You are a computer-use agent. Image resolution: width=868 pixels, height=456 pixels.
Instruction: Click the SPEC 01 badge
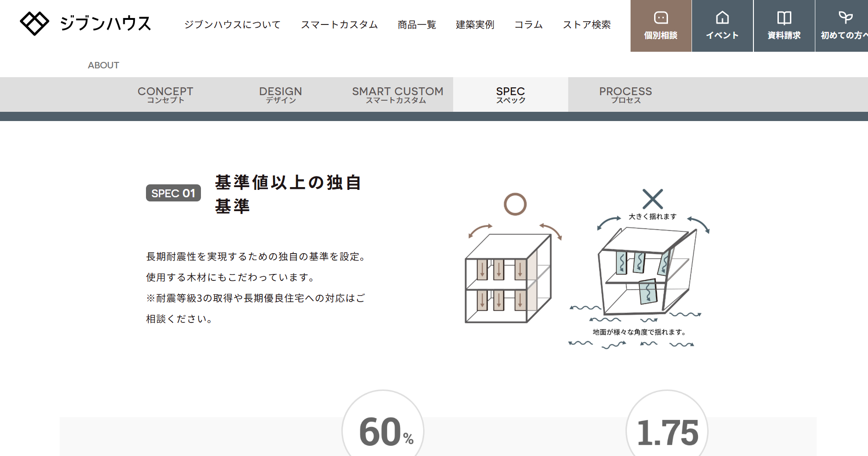click(173, 193)
